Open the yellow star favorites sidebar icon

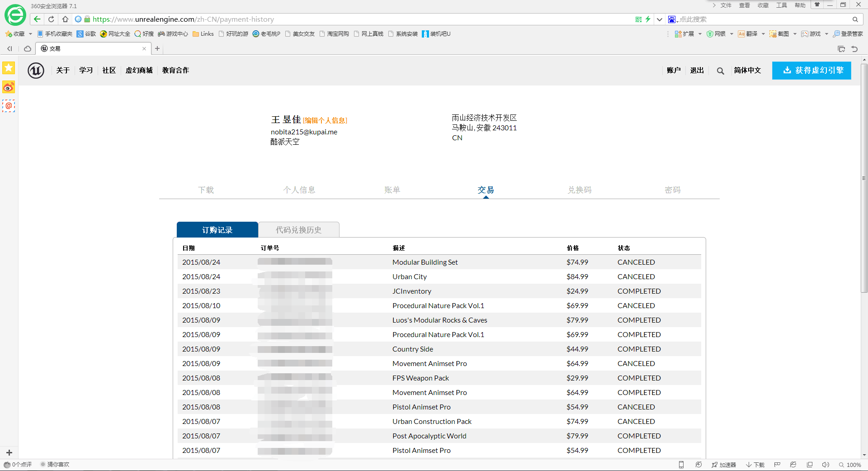coord(9,68)
